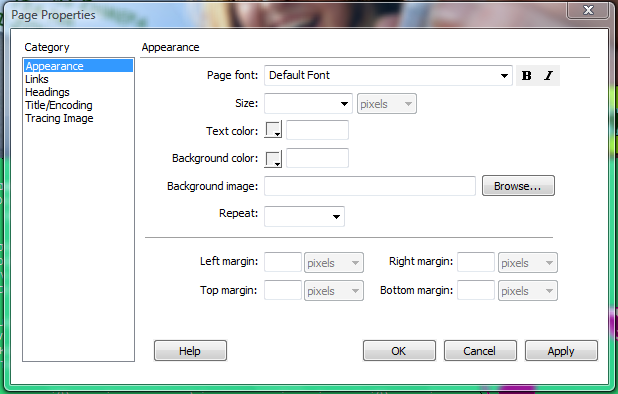Viewport: 618px width, 394px height.
Task: Open the Size units pixels dropdown
Action: tap(387, 104)
